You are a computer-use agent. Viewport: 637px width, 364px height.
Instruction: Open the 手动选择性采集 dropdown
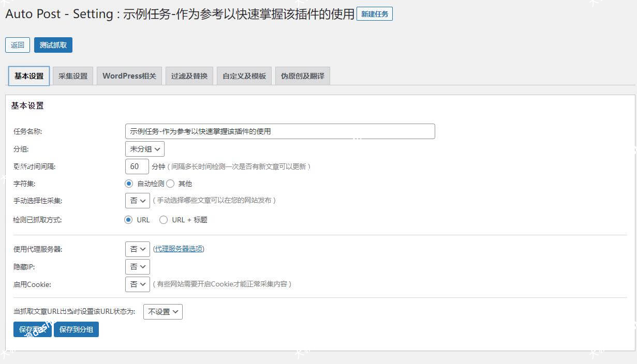(x=137, y=200)
